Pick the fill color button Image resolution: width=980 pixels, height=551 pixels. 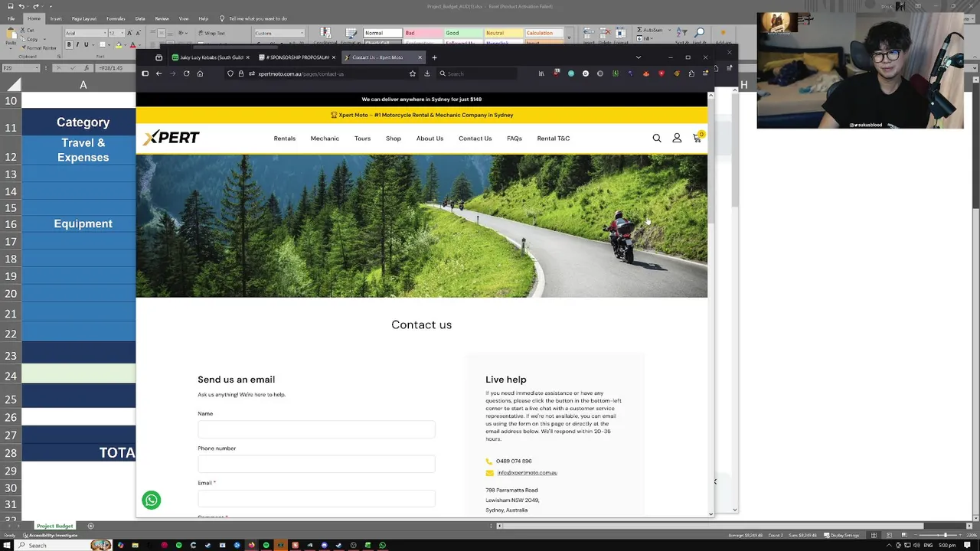pos(119,44)
